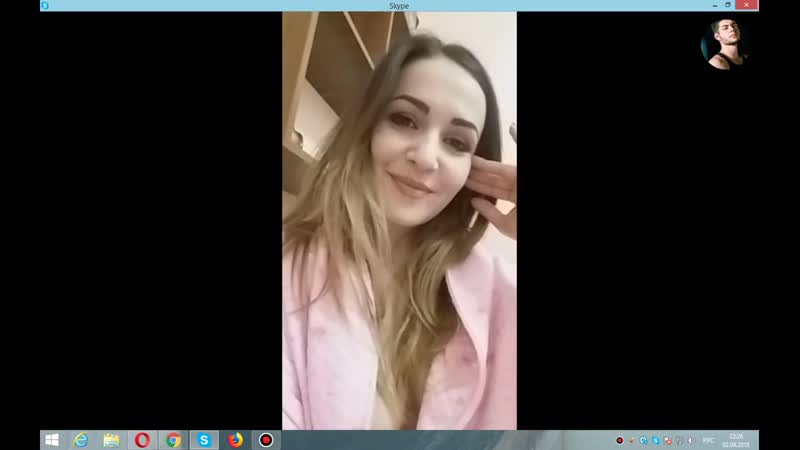Click the main video call feed
This screenshot has height=450, width=800.
pos(399,220)
